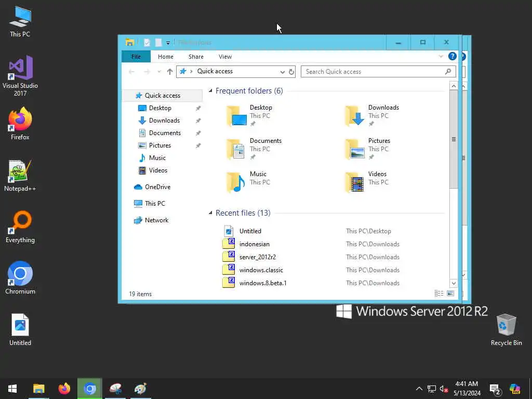Open the Documents folder in Frequent folders

[x=254, y=149]
